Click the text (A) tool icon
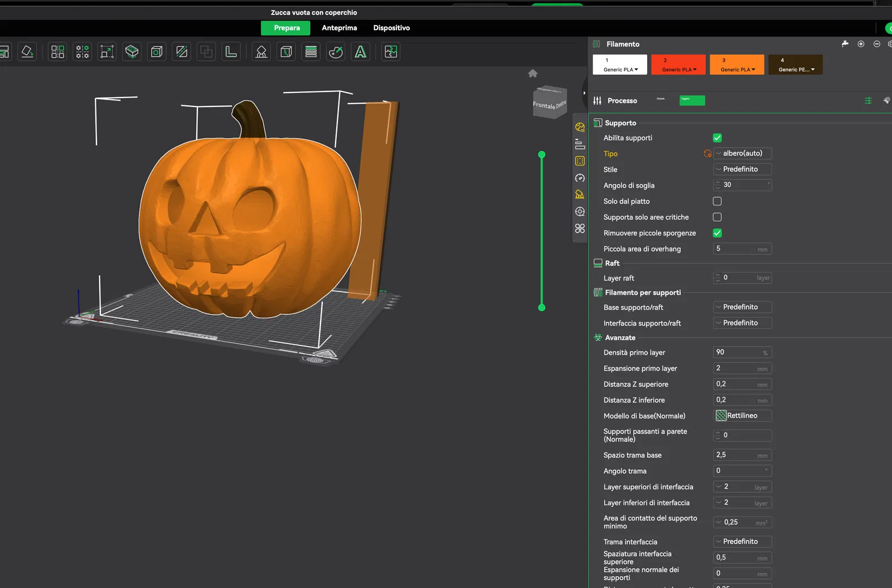 point(361,52)
